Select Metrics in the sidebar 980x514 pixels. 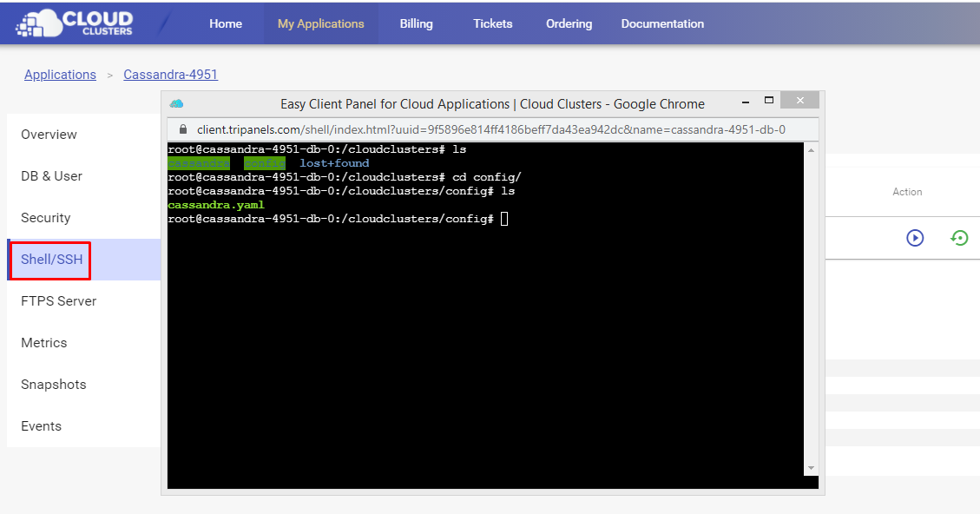point(83,343)
